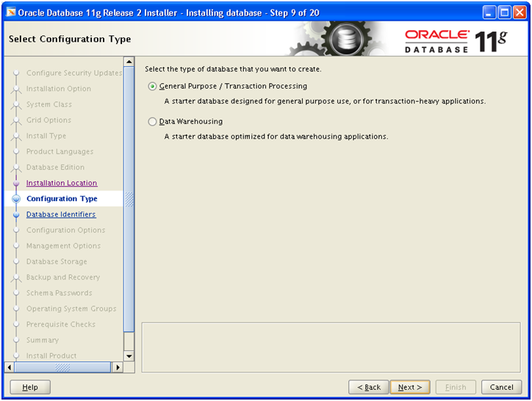Image resolution: width=532 pixels, height=401 pixels.
Task: Maximize the Oracle installer window
Action: coord(504,13)
